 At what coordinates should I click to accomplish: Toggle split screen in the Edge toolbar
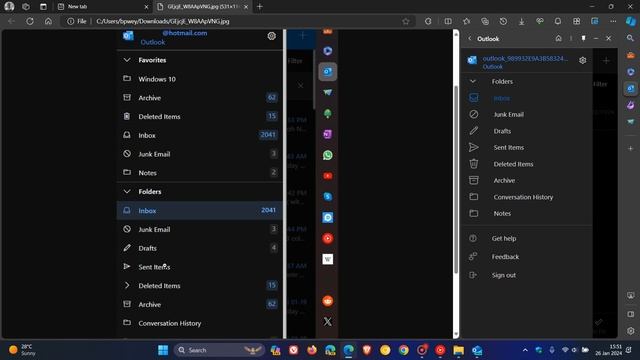448,21
